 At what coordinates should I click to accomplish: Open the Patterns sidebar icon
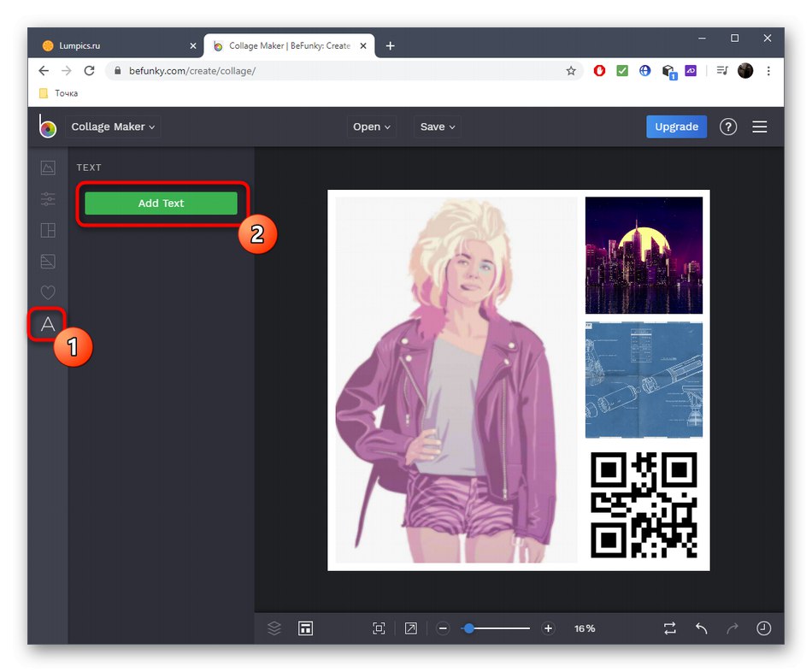tap(48, 262)
